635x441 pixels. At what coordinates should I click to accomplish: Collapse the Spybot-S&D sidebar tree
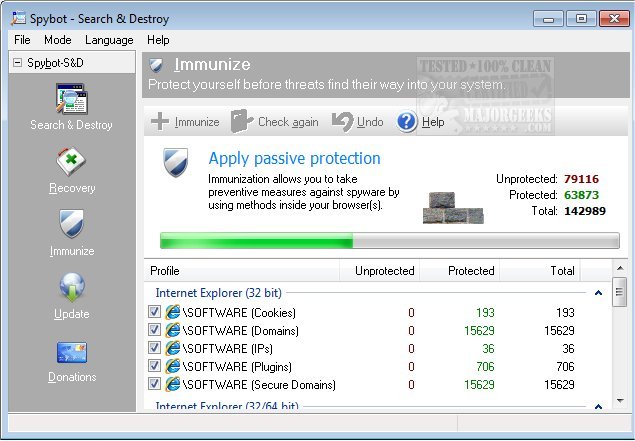pyautogui.click(x=18, y=63)
